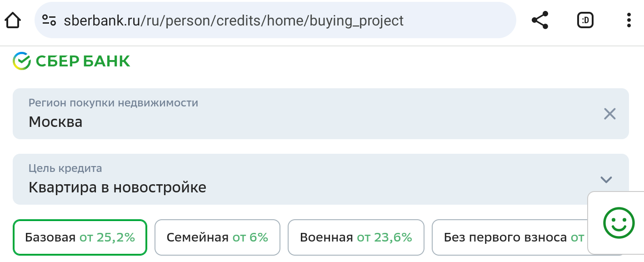Open the browser three-dot menu
644x262 pixels.
[629, 20]
